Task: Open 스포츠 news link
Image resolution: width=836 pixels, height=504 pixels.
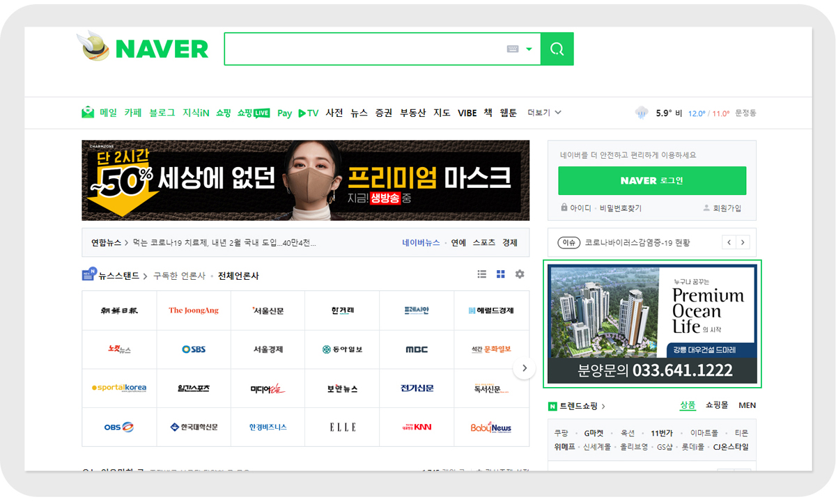Action: [x=484, y=243]
